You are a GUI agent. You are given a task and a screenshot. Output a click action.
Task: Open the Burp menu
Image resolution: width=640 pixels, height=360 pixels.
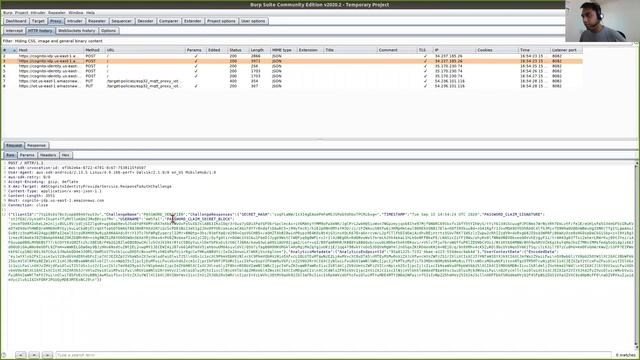click(x=8, y=13)
